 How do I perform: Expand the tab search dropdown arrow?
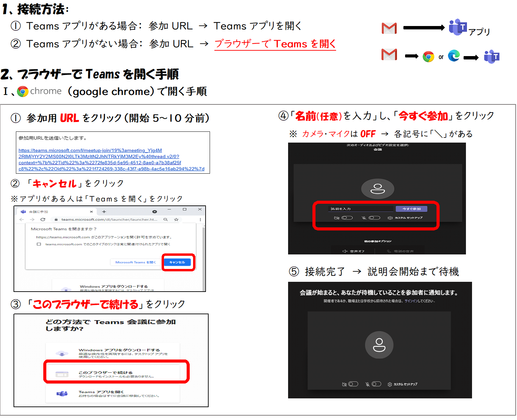[155, 212]
